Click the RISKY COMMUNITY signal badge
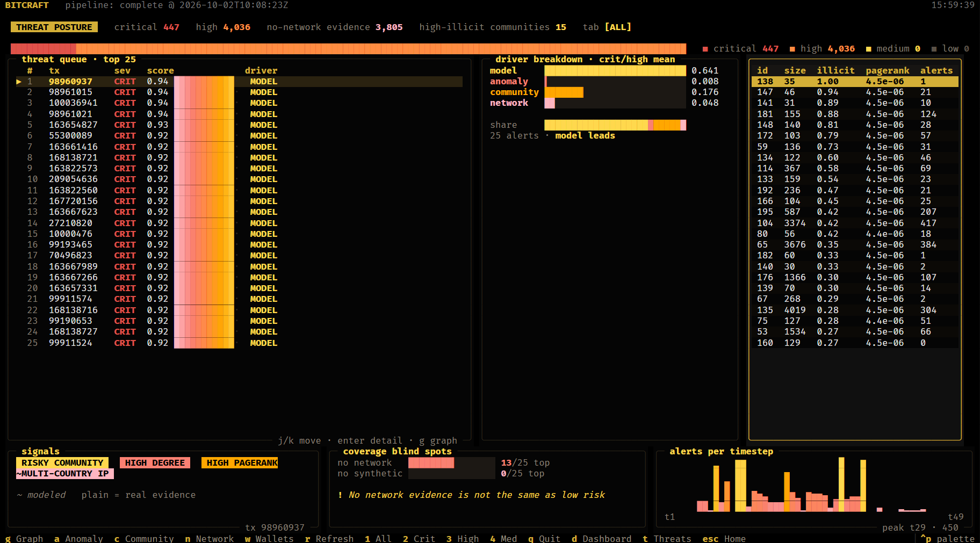The width and height of the screenshot is (980, 543). click(x=62, y=462)
